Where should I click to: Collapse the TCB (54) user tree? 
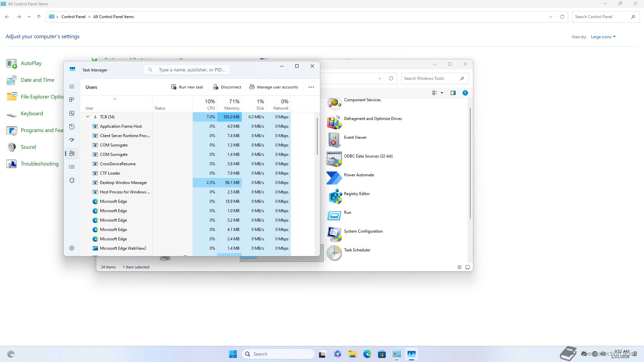click(88, 117)
